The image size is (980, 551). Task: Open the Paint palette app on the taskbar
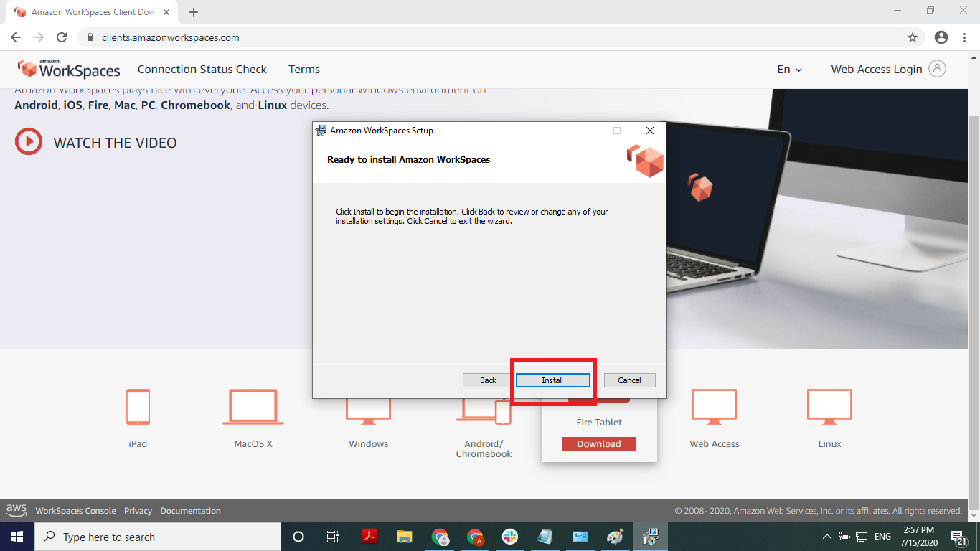click(x=616, y=537)
